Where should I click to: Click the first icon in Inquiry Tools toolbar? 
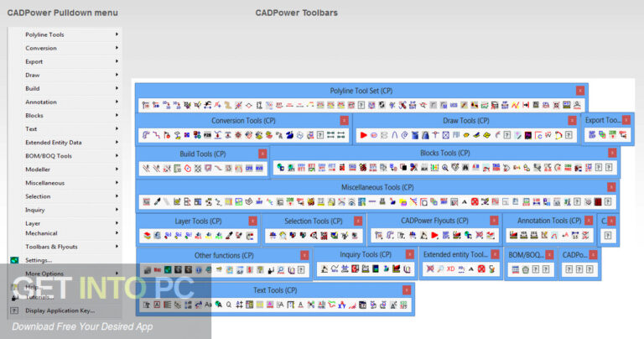point(325,269)
